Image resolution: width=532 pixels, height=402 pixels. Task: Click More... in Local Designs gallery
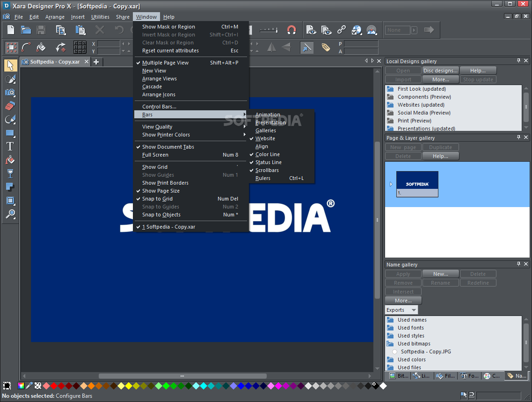[x=440, y=79]
